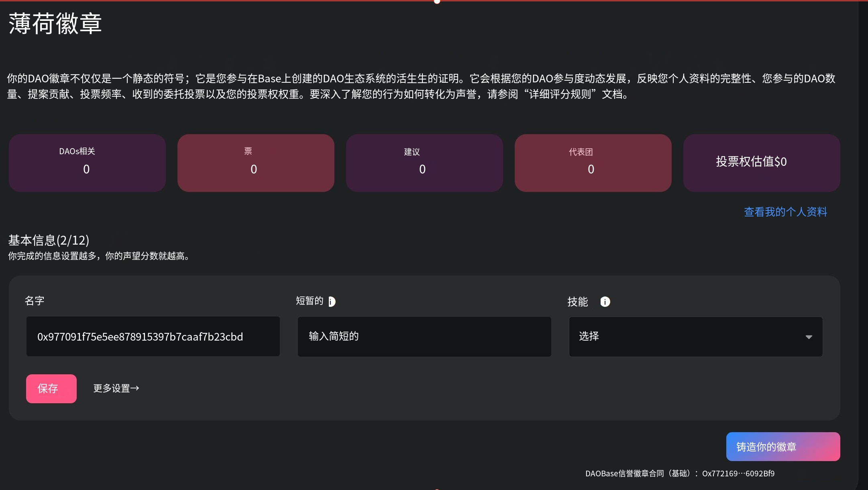The width and height of the screenshot is (868, 490).
Task: Click the info icon next to 技能
Action: (605, 302)
